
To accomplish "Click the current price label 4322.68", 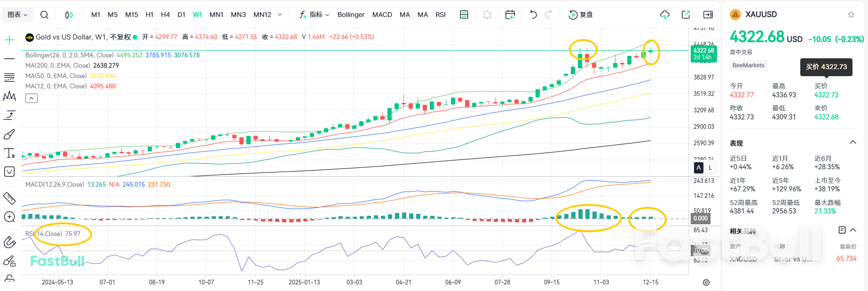I will pos(703,50).
